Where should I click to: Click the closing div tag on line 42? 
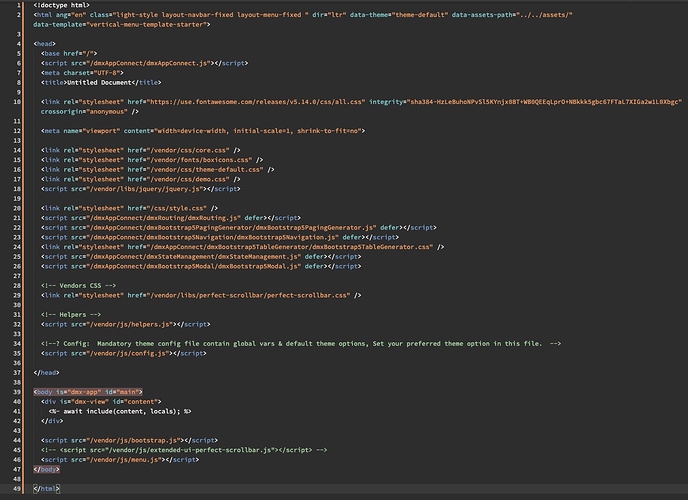click(52, 421)
